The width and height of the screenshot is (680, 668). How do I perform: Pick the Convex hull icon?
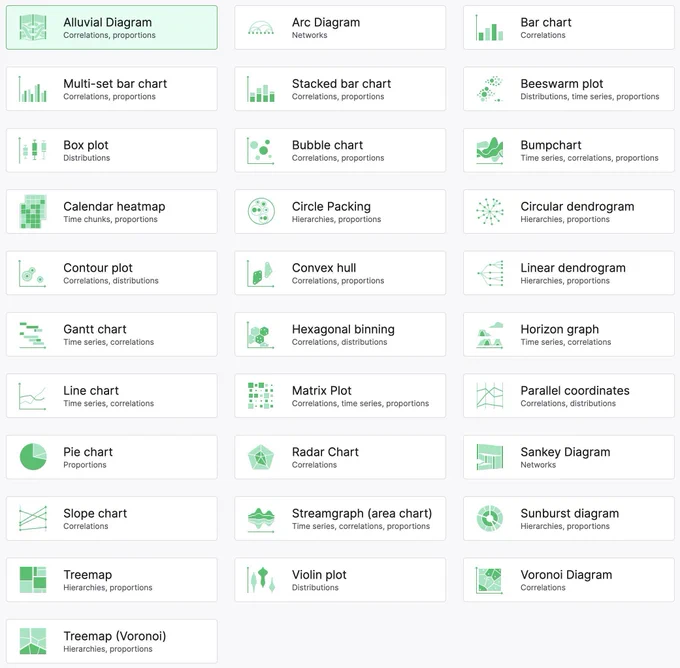(261, 273)
